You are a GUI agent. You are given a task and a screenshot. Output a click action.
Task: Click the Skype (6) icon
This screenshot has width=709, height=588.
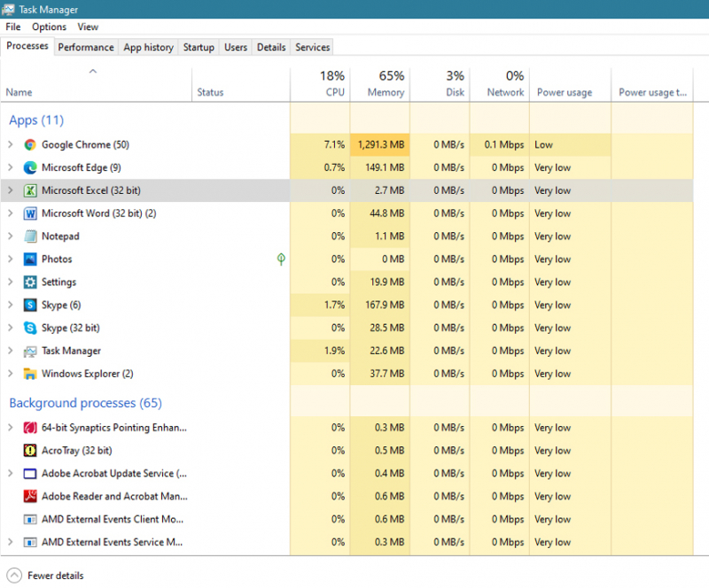[x=30, y=306]
